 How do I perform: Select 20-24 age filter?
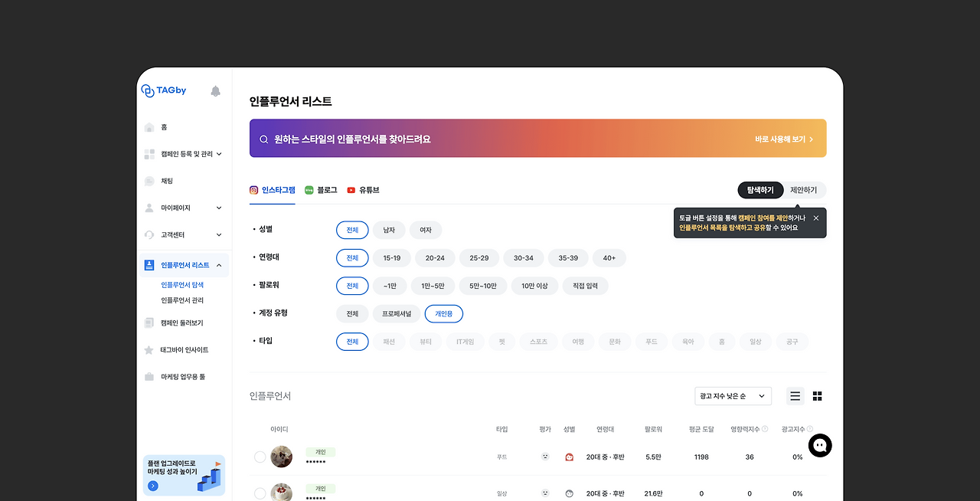(435, 258)
